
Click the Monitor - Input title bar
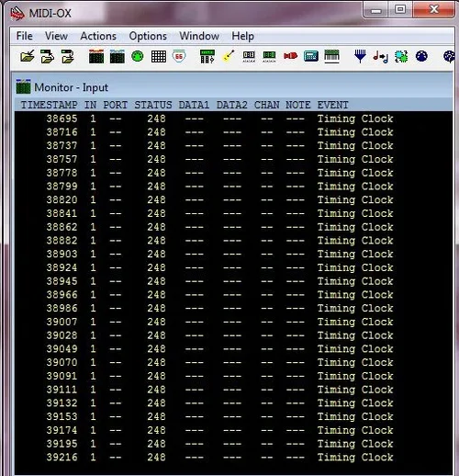pyautogui.click(x=233, y=87)
